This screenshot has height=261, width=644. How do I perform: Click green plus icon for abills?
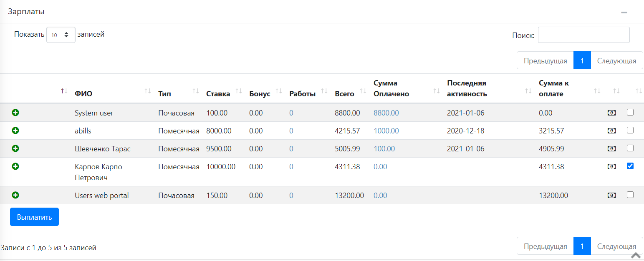[x=15, y=130]
